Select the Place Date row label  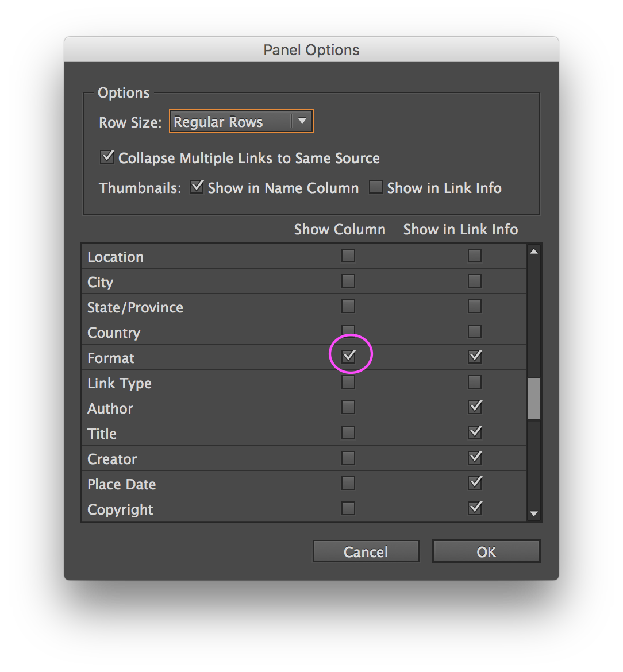click(x=121, y=484)
